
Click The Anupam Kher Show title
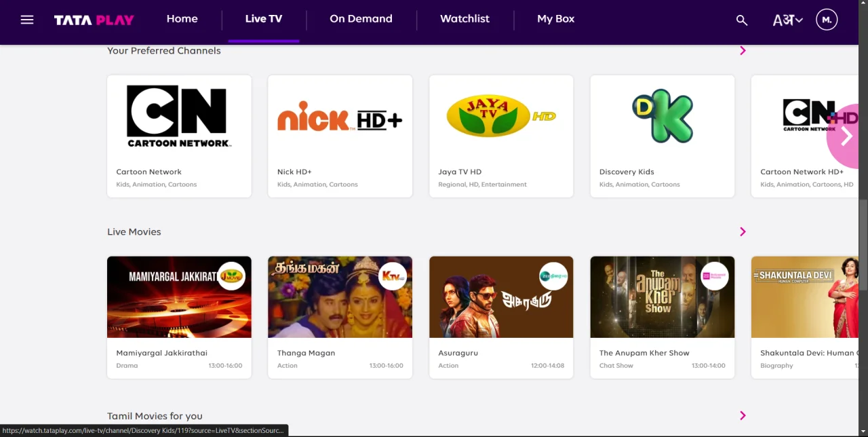tap(644, 353)
